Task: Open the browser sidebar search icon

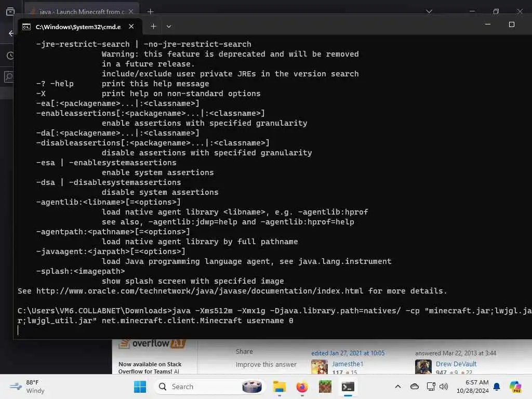Action: pyautogui.click(x=9, y=77)
